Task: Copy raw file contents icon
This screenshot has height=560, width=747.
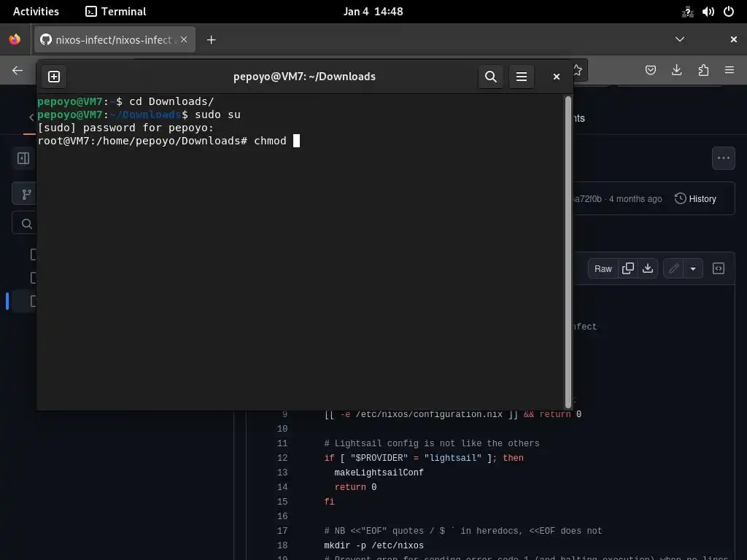Action: pos(628,268)
